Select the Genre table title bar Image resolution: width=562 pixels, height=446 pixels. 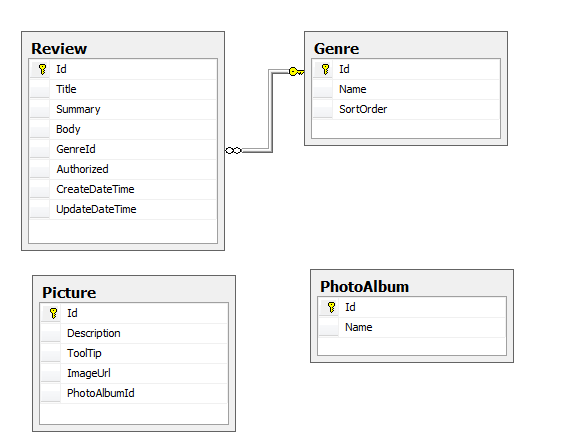pos(406,48)
